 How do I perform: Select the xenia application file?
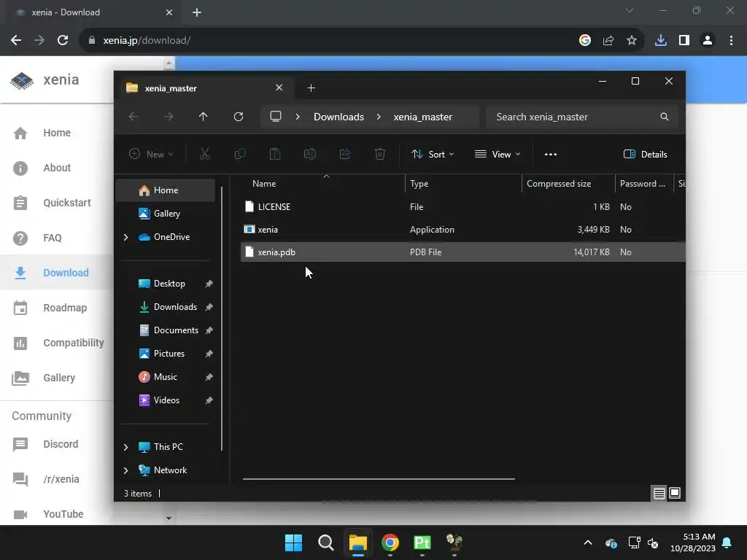(x=462, y=230)
